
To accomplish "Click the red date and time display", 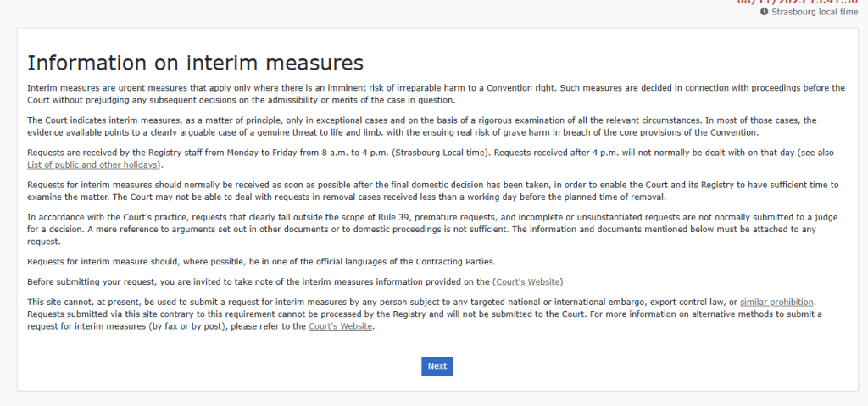I will point(797,2).
